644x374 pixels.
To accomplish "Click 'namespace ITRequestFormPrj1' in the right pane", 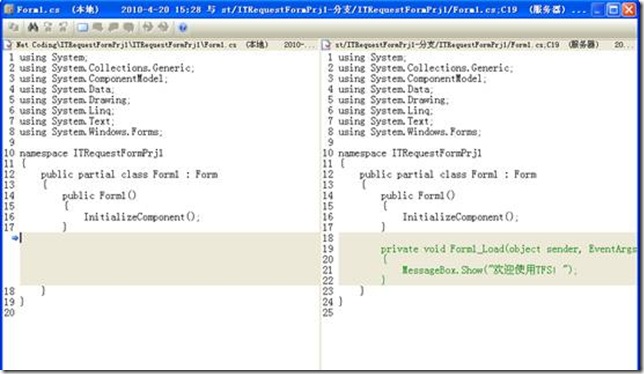I will click(409, 153).
